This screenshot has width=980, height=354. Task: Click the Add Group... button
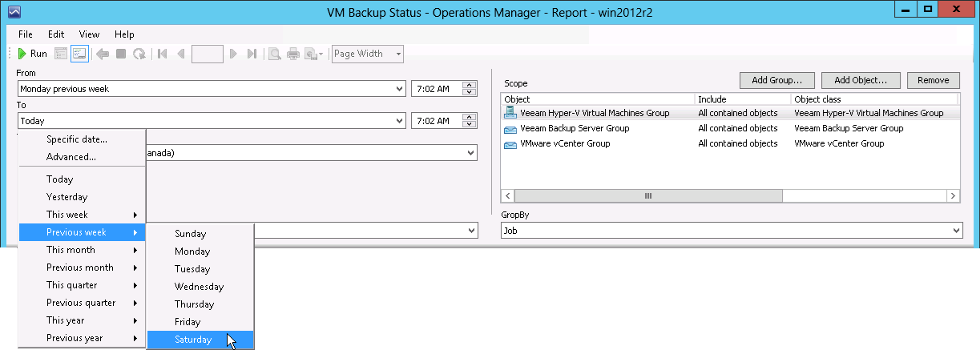tap(777, 80)
